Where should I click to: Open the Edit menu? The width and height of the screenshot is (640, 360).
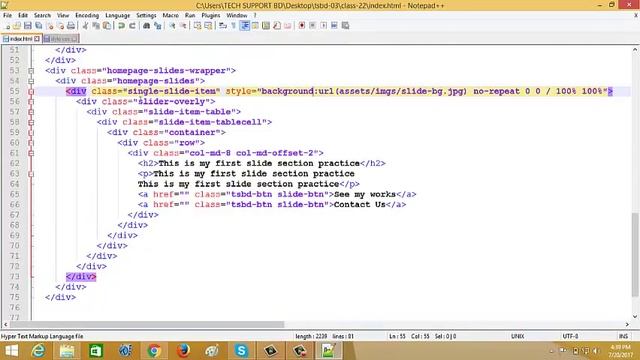(23, 15)
